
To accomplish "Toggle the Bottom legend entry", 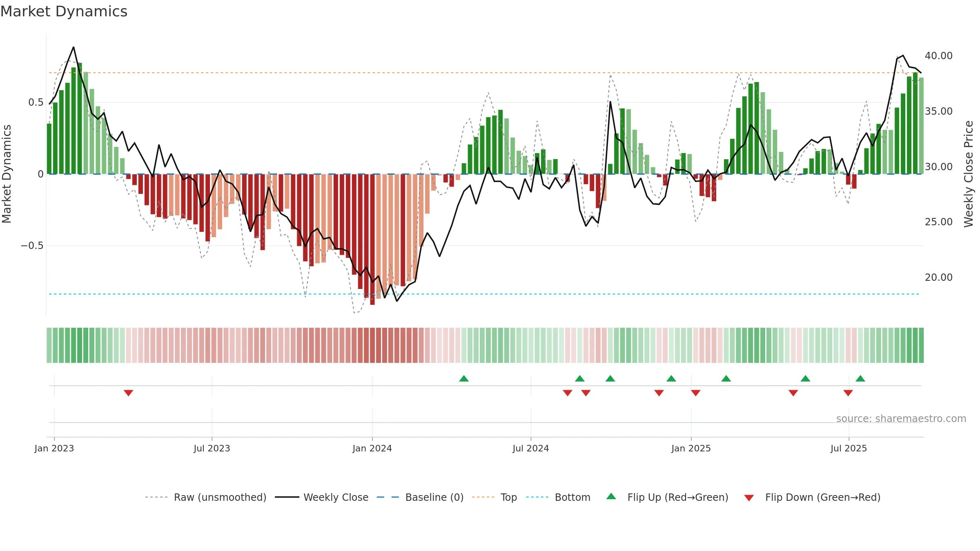I will (558, 497).
